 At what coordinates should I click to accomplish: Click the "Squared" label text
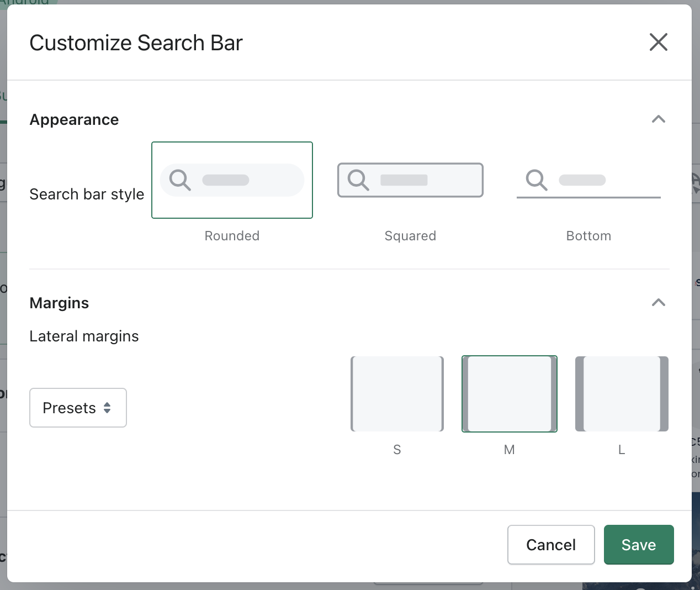(410, 236)
